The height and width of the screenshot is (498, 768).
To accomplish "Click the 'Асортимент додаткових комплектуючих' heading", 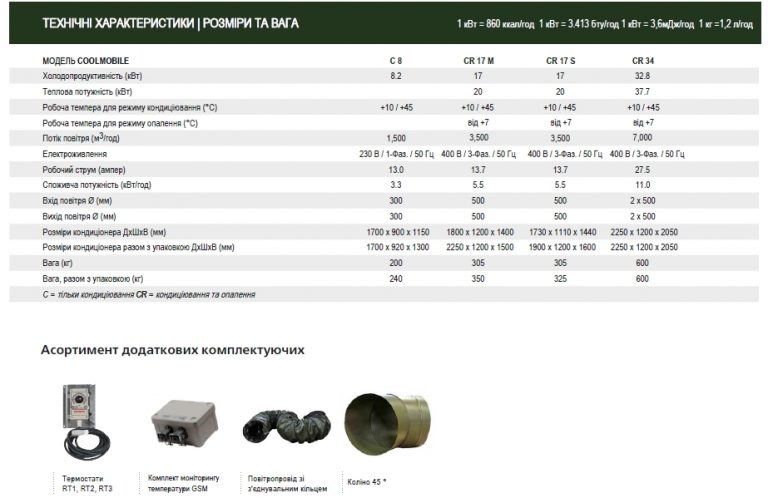I will pos(172,350).
